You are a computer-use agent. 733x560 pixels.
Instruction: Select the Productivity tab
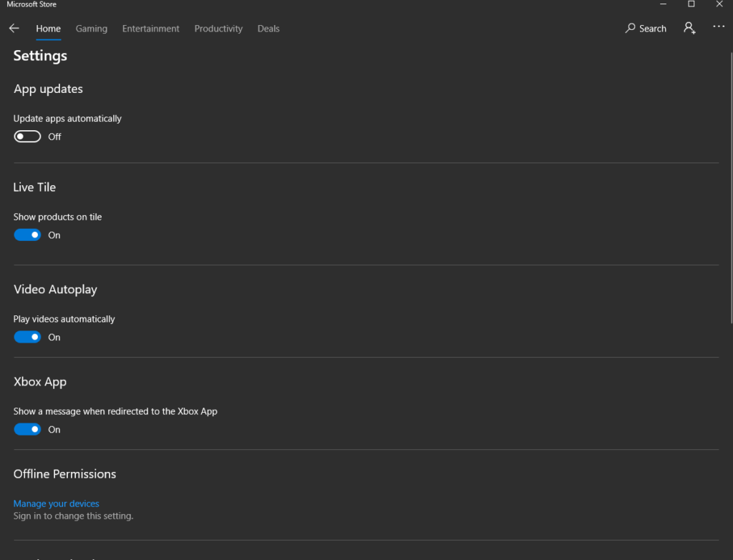[218, 29]
